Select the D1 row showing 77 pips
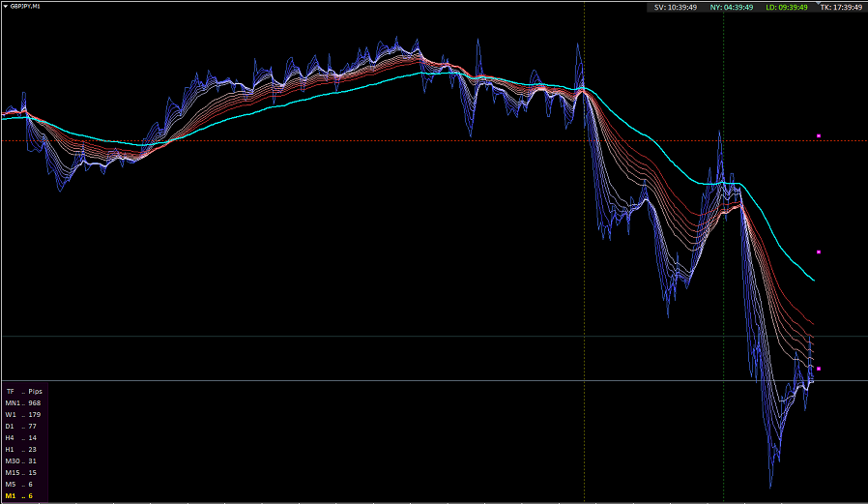Screen dimensions: 868x504 (21, 426)
